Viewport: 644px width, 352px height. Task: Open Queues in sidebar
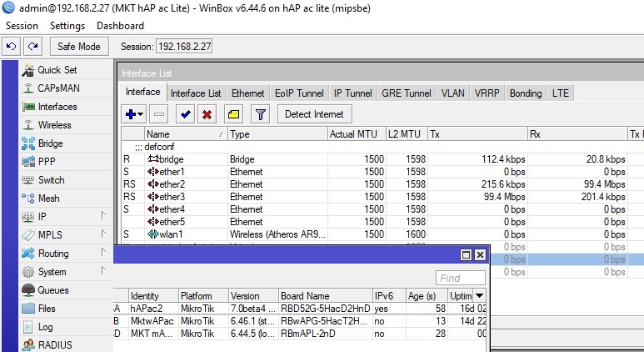[x=45, y=290]
